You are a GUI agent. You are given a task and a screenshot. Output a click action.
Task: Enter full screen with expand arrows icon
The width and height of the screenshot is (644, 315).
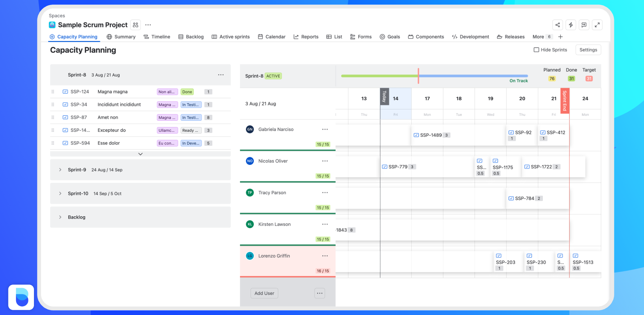click(x=597, y=25)
